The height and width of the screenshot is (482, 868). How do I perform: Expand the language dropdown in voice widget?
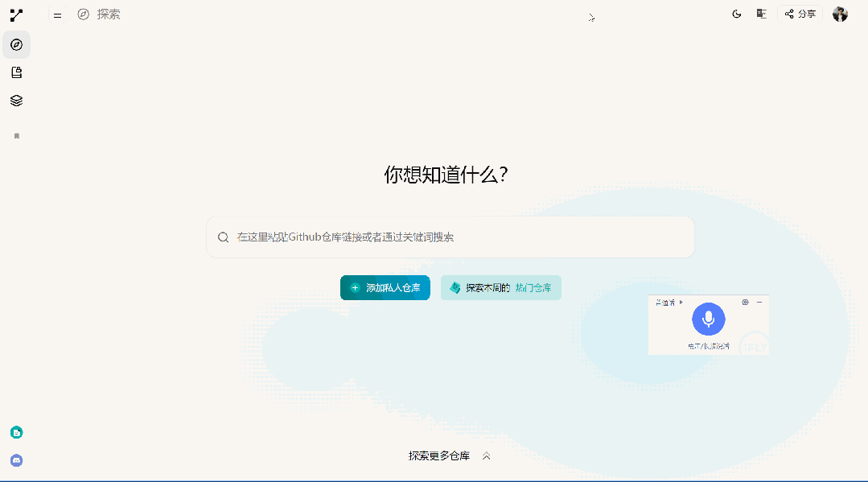[x=669, y=303]
